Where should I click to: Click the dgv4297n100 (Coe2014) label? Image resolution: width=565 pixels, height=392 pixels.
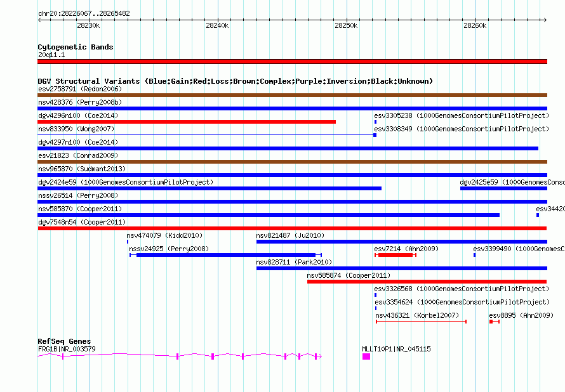tap(78, 142)
